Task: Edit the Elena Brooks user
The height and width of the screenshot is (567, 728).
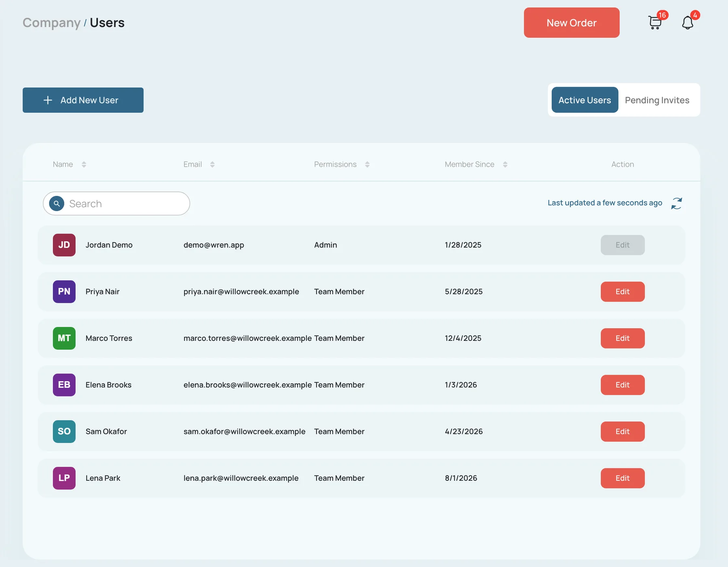Action: click(x=622, y=385)
